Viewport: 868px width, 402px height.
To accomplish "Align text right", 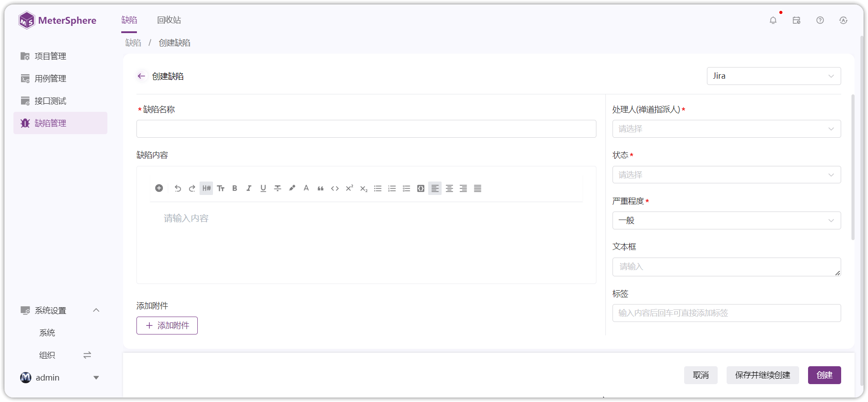I will coord(464,188).
